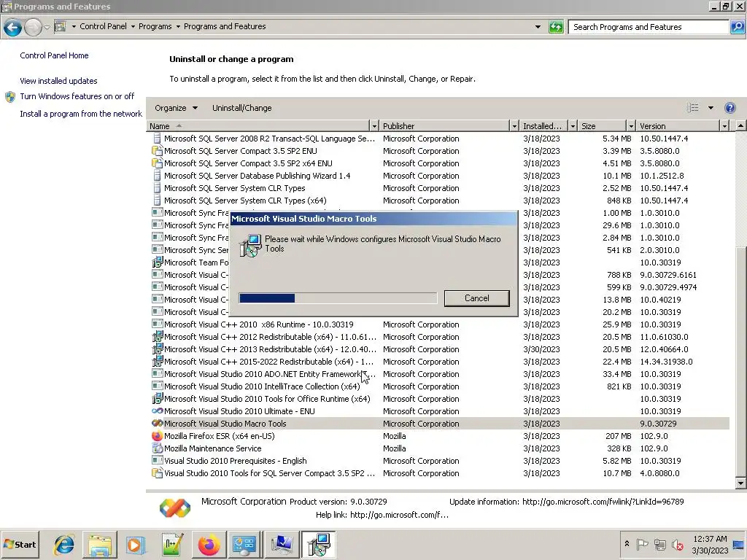The width and height of the screenshot is (747, 560).
Task: Select Microsoft Visual C++ 2013 Redistributable row
Action: pos(440,349)
